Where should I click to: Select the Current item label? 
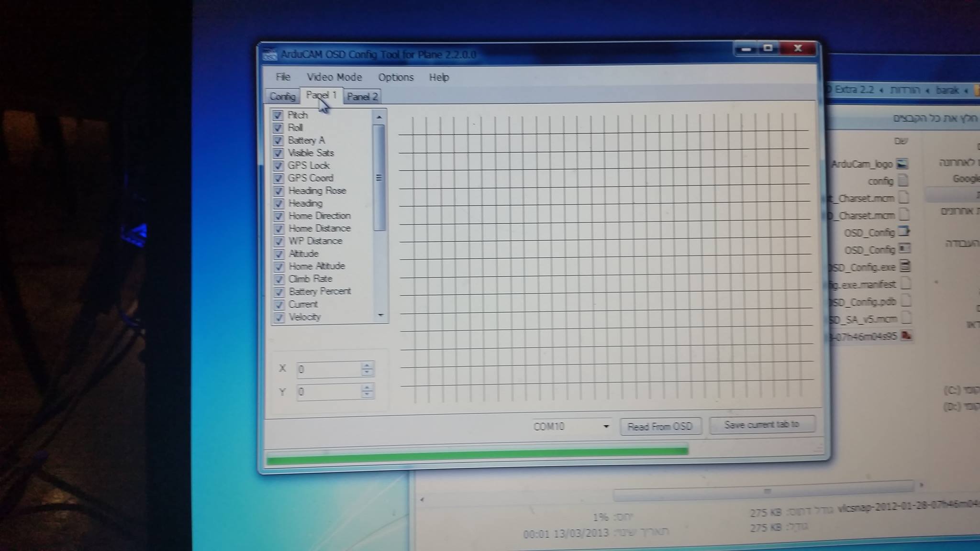pyautogui.click(x=303, y=304)
